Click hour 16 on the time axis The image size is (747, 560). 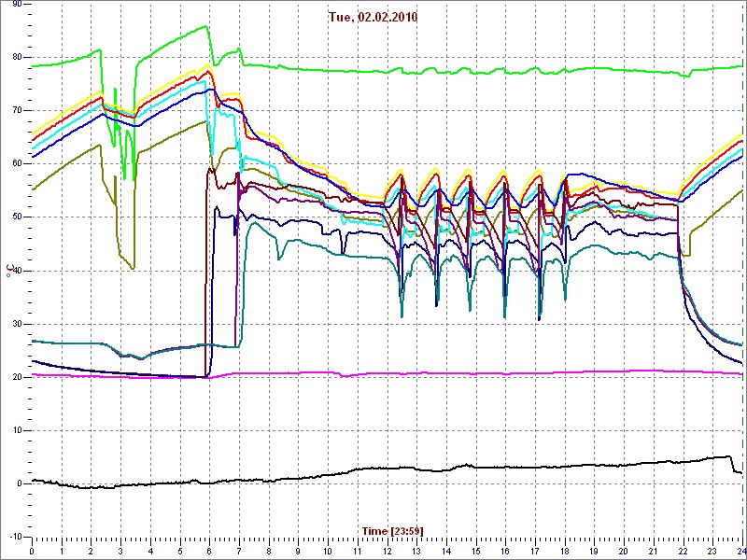505,550
